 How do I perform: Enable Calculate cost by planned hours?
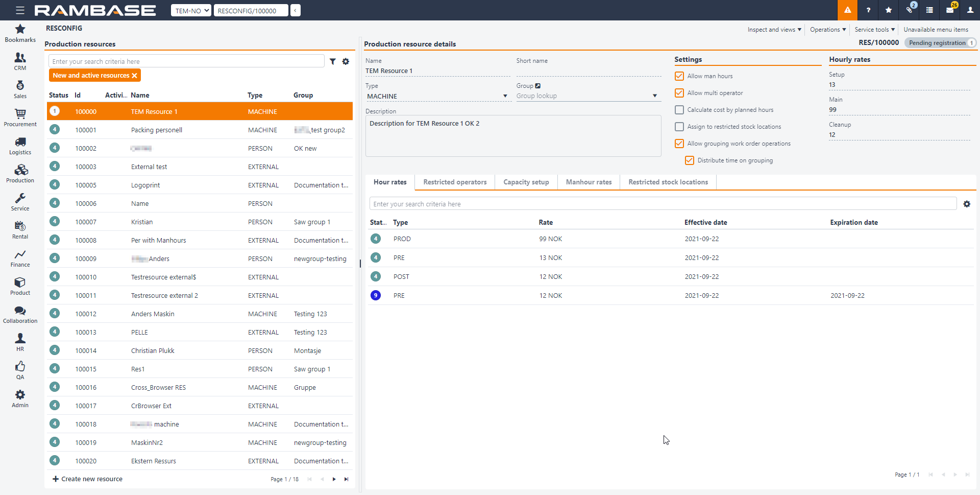click(679, 110)
